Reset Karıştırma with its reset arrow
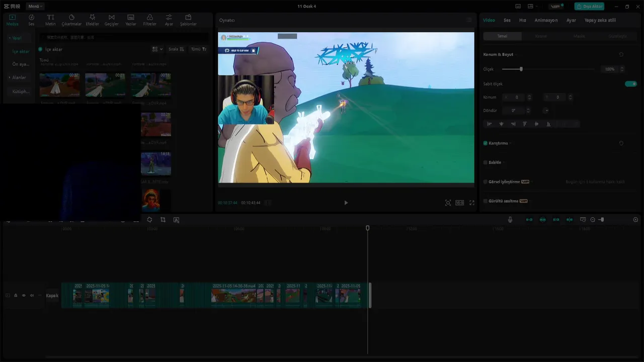644x362 pixels. (621, 143)
